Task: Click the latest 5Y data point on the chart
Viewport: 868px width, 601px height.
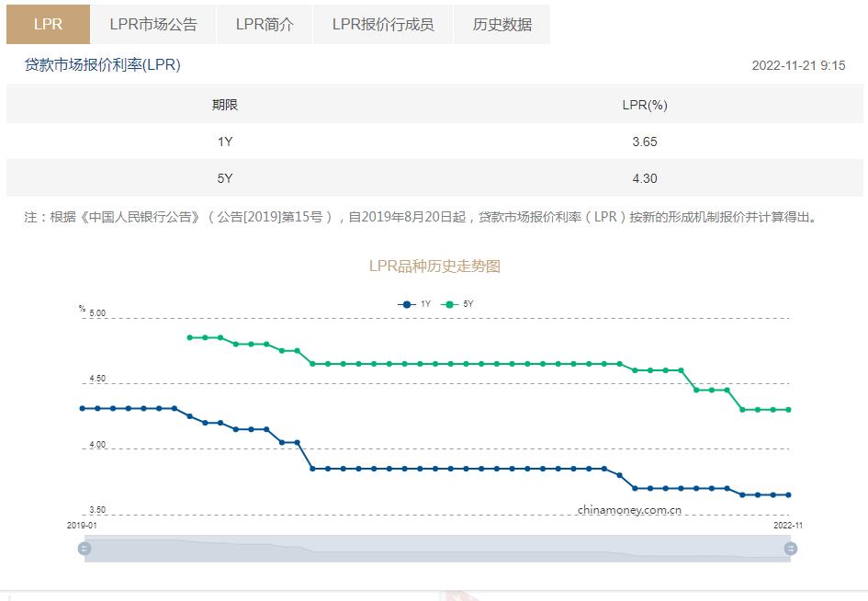Action: tap(788, 409)
